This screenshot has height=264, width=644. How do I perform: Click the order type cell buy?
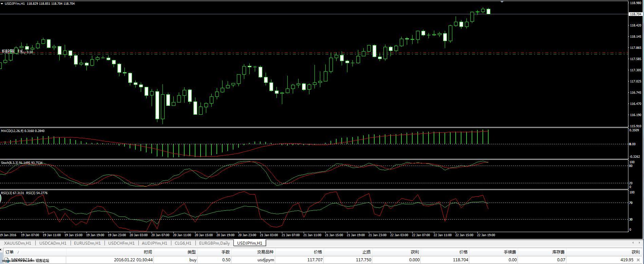pos(193,260)
